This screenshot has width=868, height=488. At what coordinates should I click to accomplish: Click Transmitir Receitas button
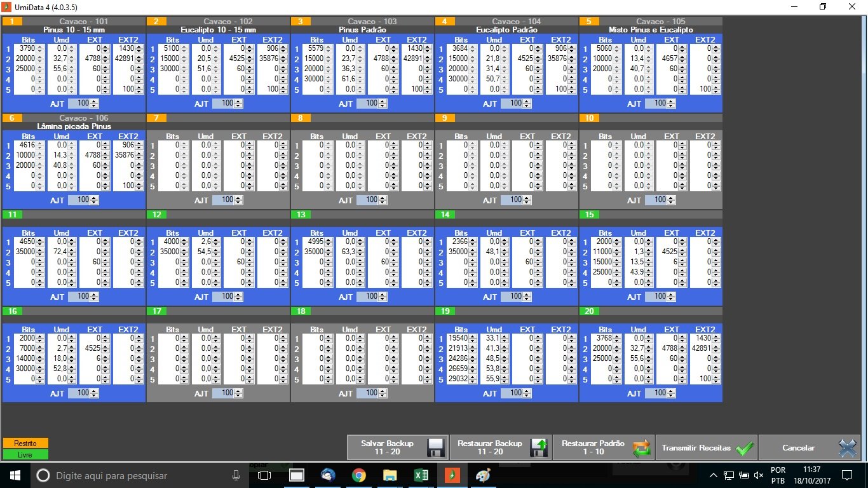click(x=706, y=447)
